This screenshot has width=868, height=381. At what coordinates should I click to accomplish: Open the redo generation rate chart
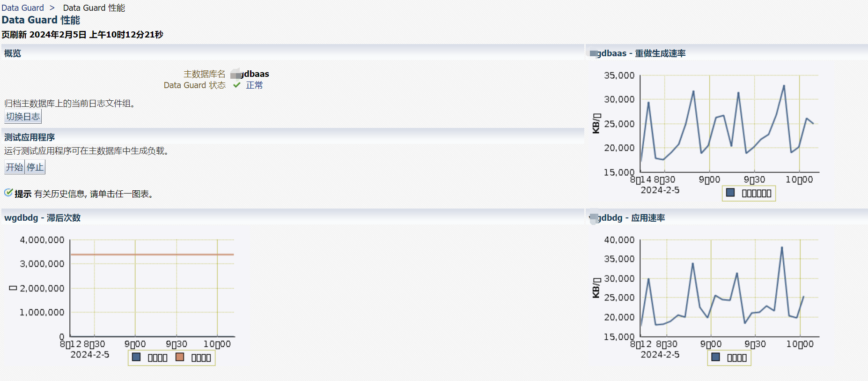pos(728,124)
